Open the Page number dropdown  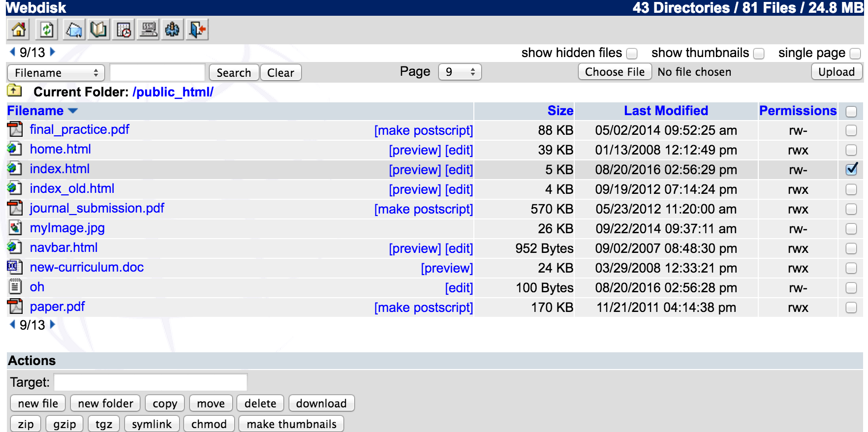(x=460, y=72)
